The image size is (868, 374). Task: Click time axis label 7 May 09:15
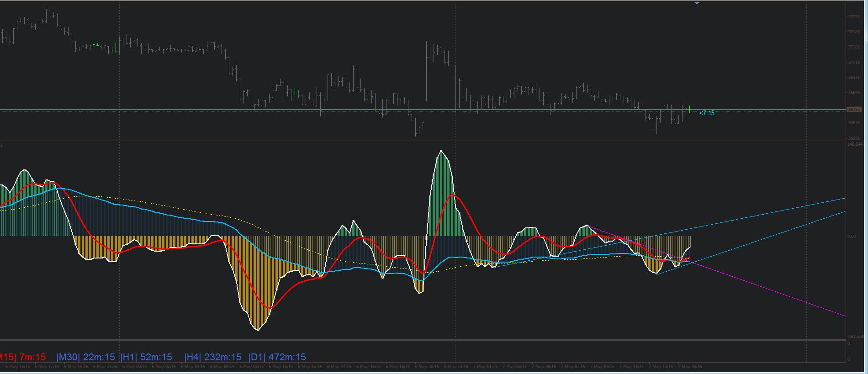(602, 367)
